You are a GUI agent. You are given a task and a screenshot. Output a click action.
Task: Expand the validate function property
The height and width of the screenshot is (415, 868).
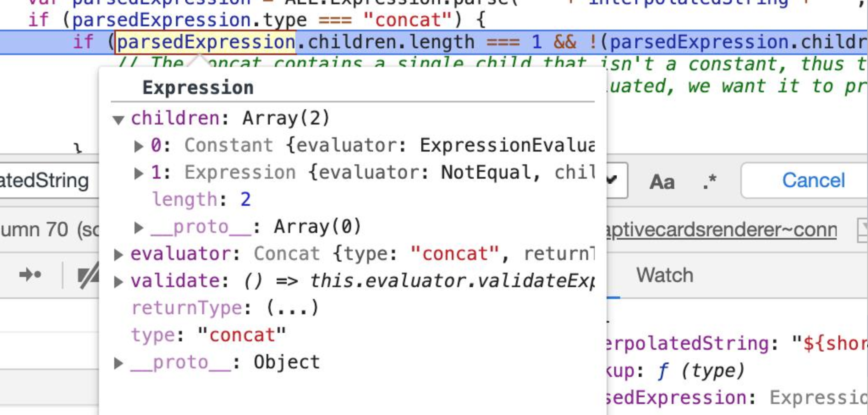(x=118, y=282)
